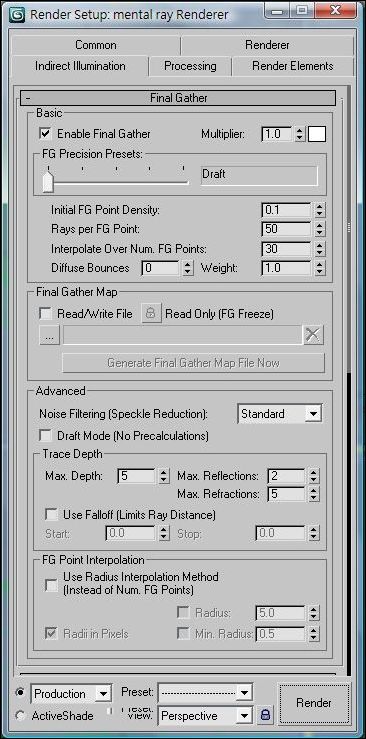Click the Radius value spinner arrows

314,612
